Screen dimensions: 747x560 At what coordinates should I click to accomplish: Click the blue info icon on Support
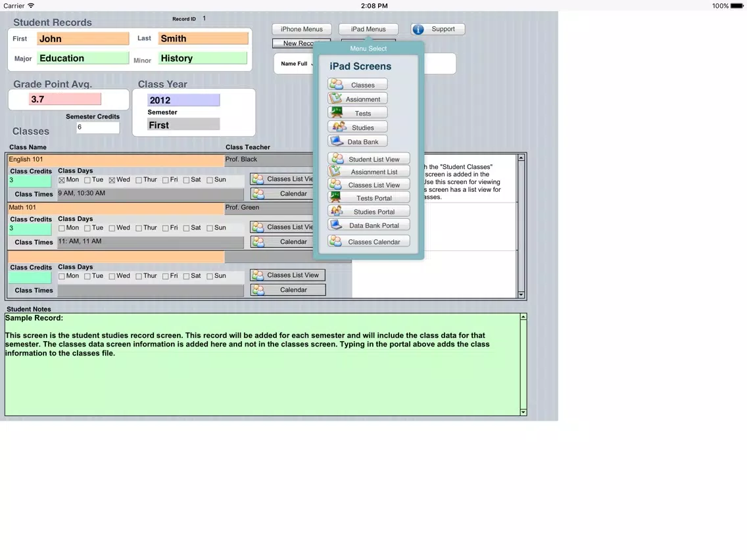tap(418, 29)
